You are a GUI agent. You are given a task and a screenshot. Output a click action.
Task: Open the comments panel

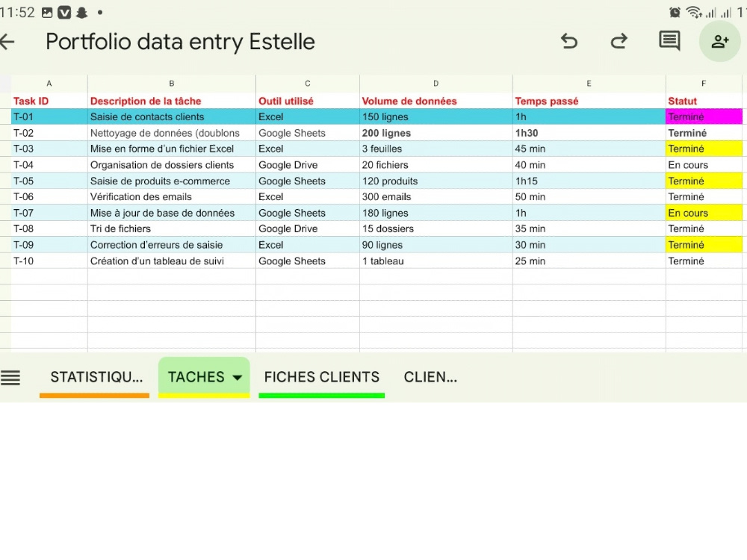pyautogui.click(x=669, y=41)
